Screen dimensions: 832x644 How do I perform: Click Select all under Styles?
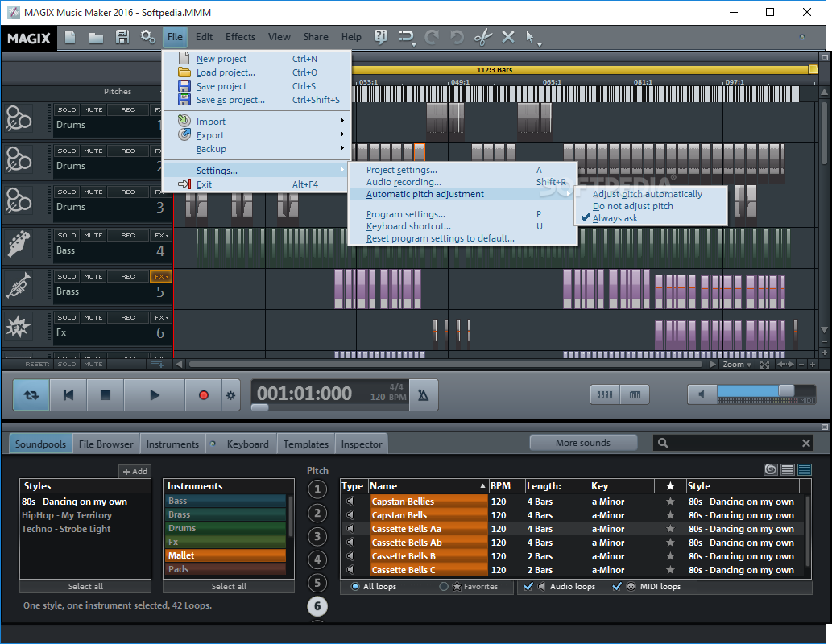(x=85, y=586)
